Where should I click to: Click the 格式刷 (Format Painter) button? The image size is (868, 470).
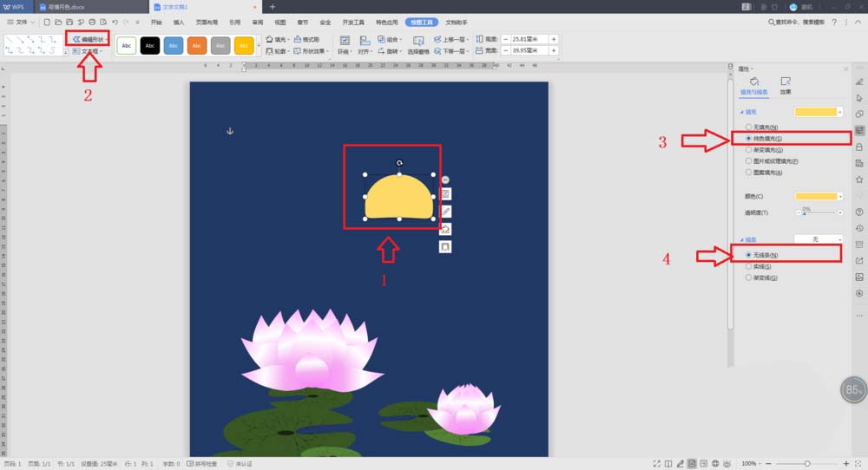pyautogui.click(x=306, y=39)
